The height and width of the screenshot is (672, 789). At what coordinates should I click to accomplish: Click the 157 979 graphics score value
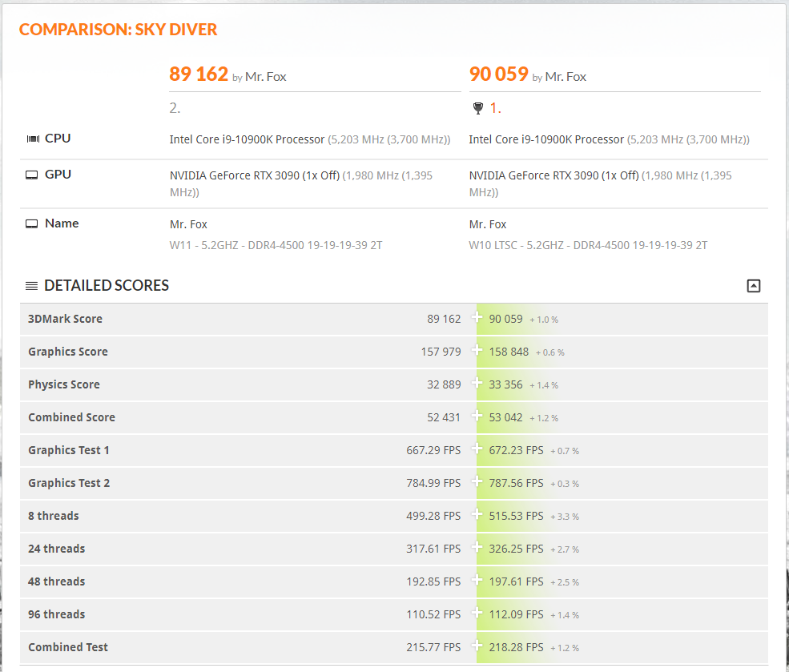441,352
